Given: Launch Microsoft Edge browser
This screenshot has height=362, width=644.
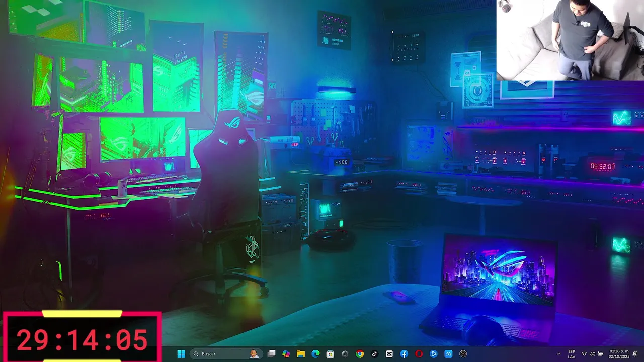Looking at the screenshot, I should click(315, 354).
